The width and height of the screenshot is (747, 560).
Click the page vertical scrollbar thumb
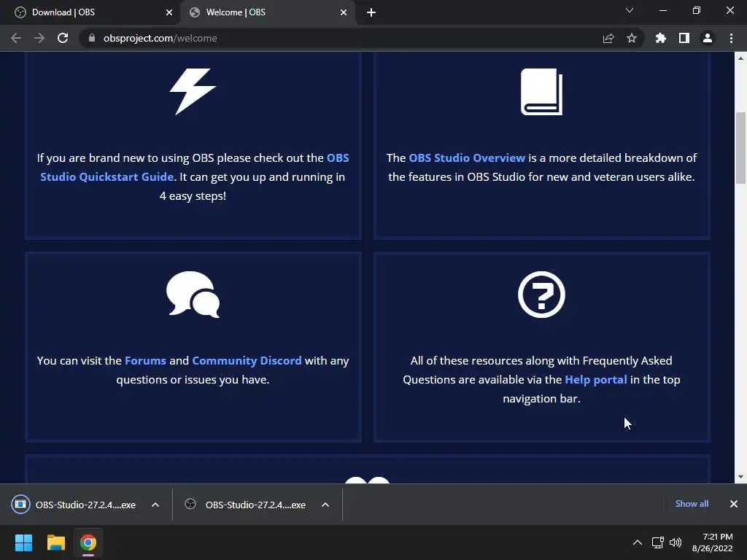[740, 147]
